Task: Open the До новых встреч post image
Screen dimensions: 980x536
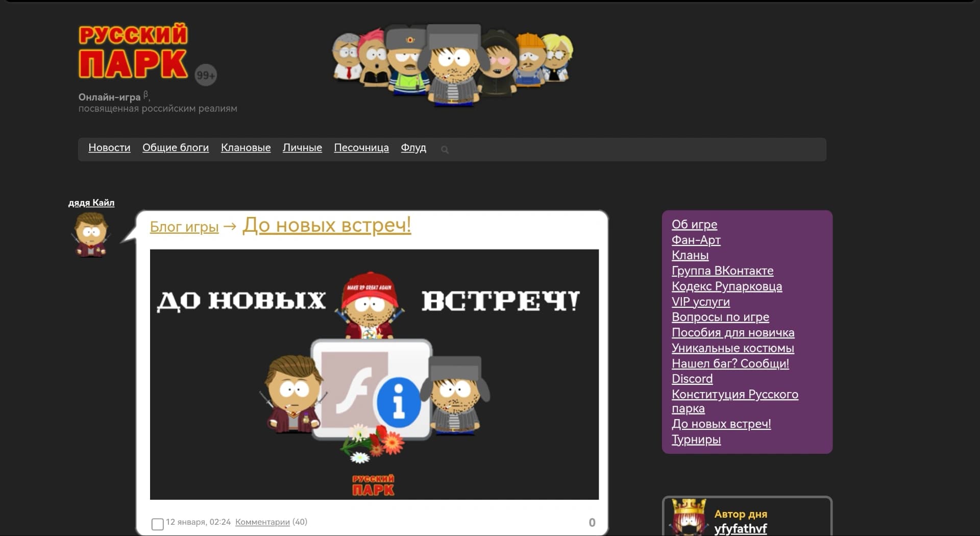Action: (x=374, y=374)
